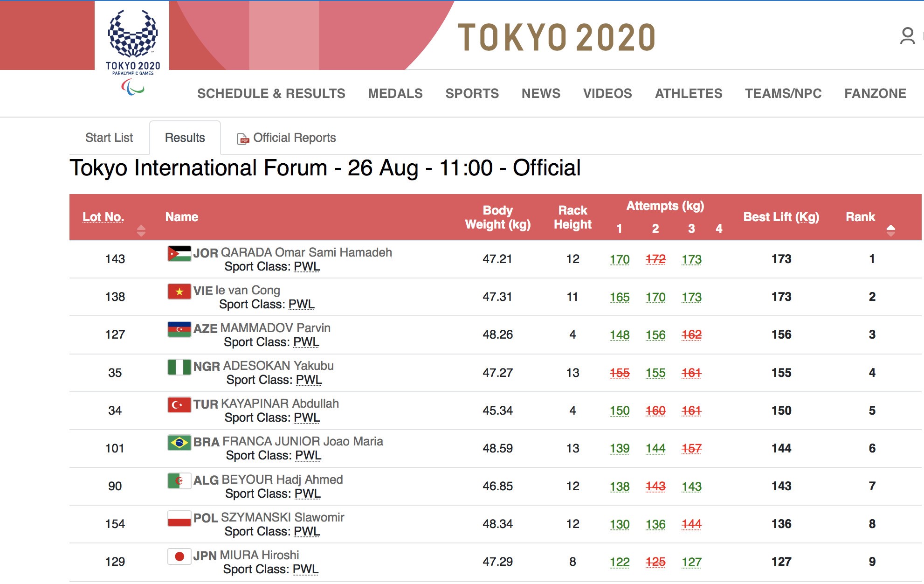Click MIURA's failed 125 attempt
The image size is (924, 584).
point(655,562)
